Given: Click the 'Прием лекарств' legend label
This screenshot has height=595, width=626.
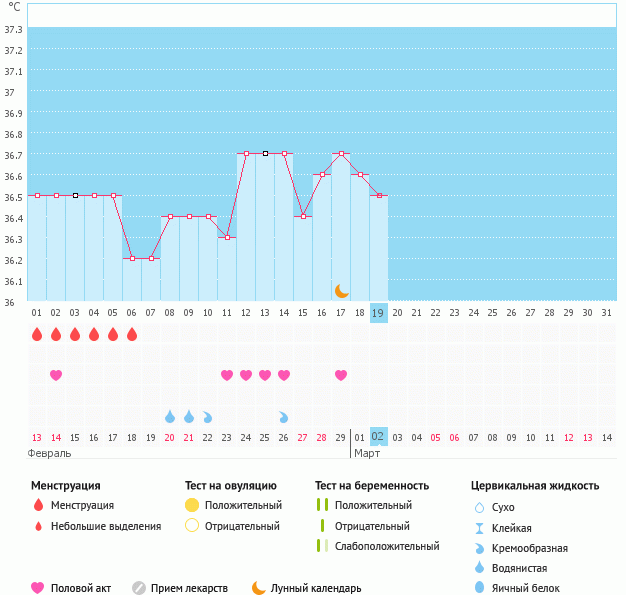Looking at the screenshot, I should (x=190, y=588).
